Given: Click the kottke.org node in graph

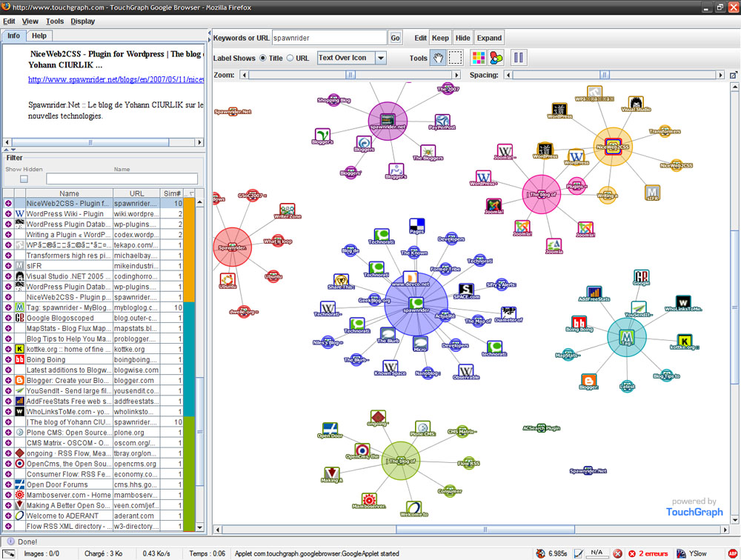Looking at the screenshot, I should pyautogui.click(x=684, y=341).
